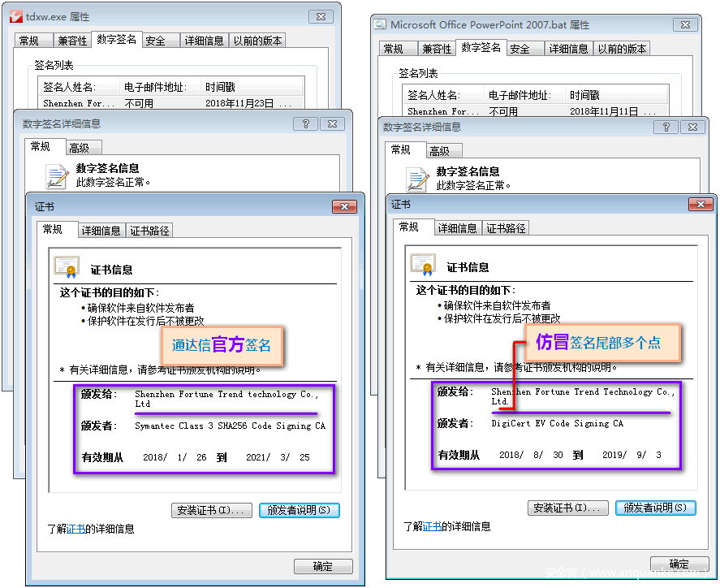The image size is (720, 588).
Task: Open 详细信息 tab in right 证书 dialog
Action: click(458, 228)
